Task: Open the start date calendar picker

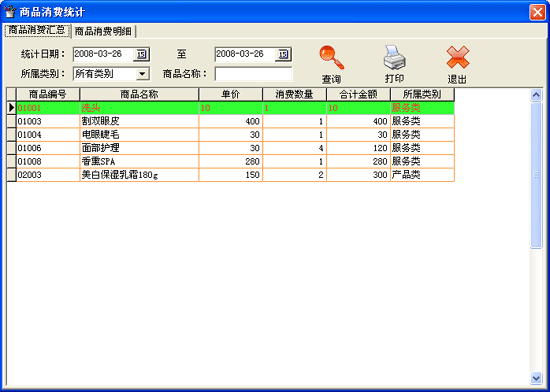Action: click(141, 54)
